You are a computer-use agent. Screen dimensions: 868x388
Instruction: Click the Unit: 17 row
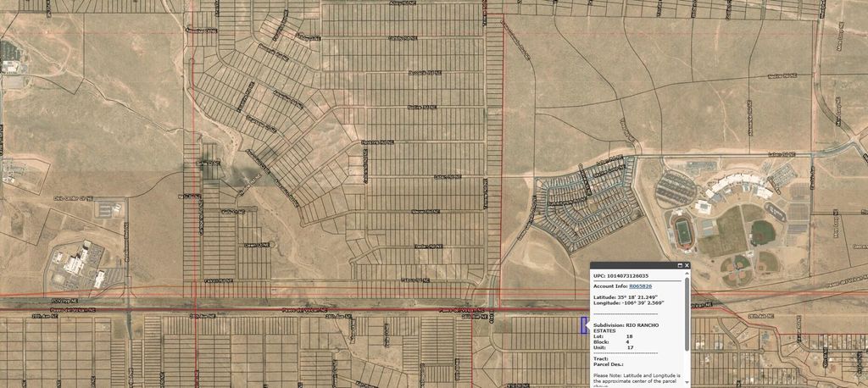pyautogui.click(x=614, y=347)
